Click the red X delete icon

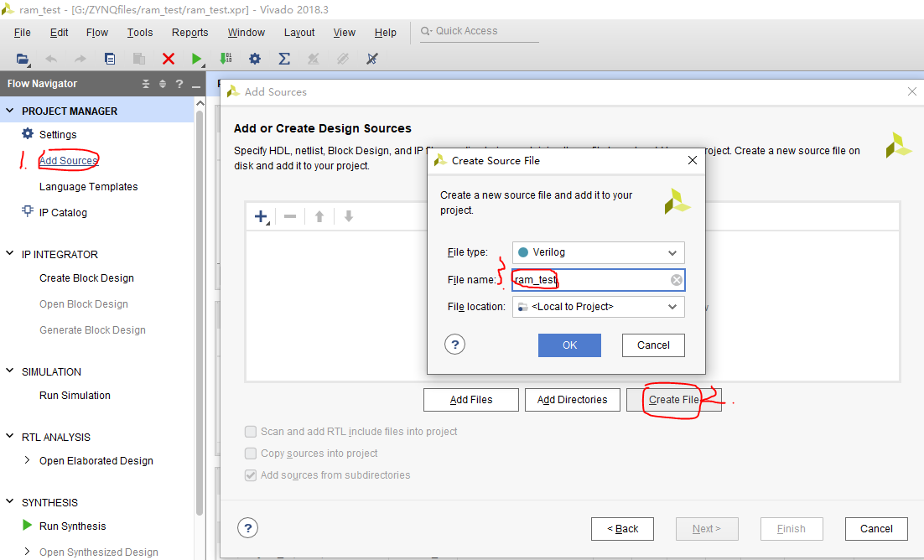pyautogui.click(x=169, y=59)
